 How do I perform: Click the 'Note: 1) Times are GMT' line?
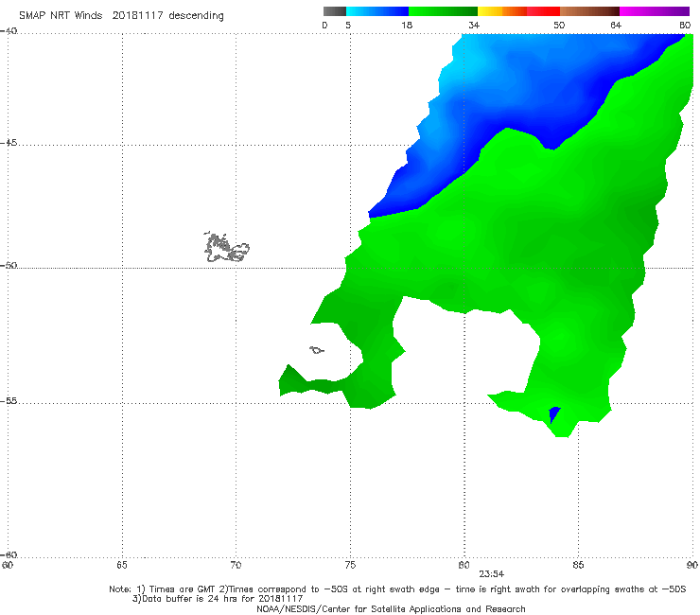(397, 589)
